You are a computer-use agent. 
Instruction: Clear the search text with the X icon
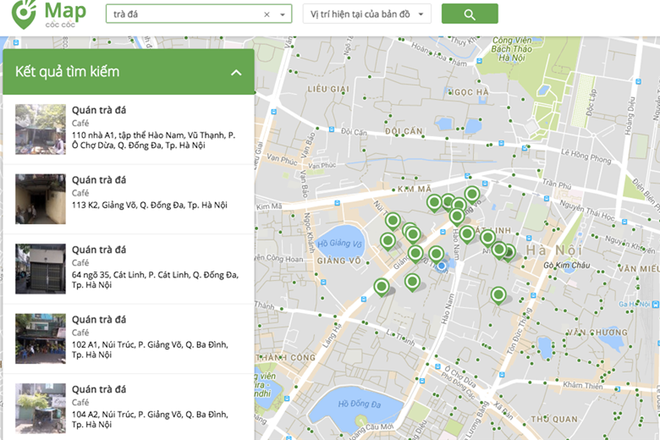[x=267, y=15]
